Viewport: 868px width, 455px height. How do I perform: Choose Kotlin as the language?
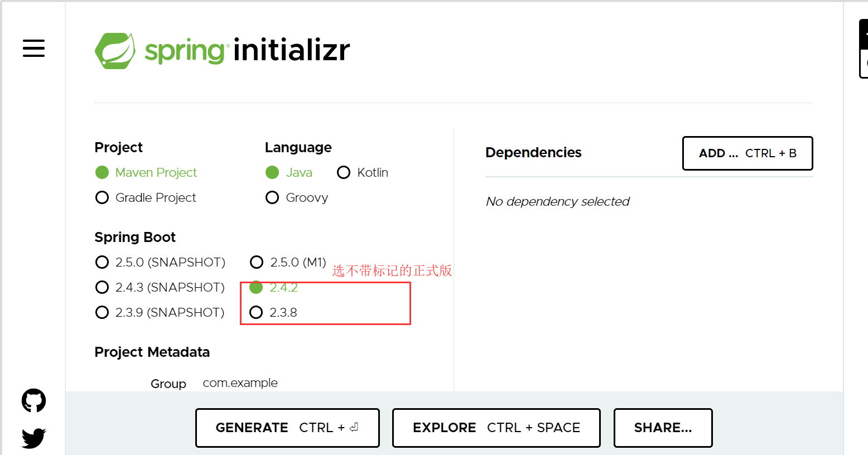[x=363, y=172]
